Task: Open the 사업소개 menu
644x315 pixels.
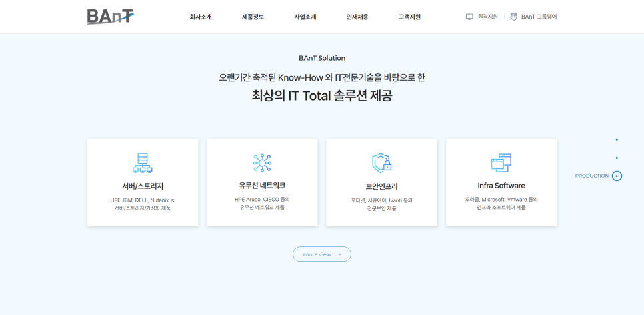Action: tap(305, 17)
